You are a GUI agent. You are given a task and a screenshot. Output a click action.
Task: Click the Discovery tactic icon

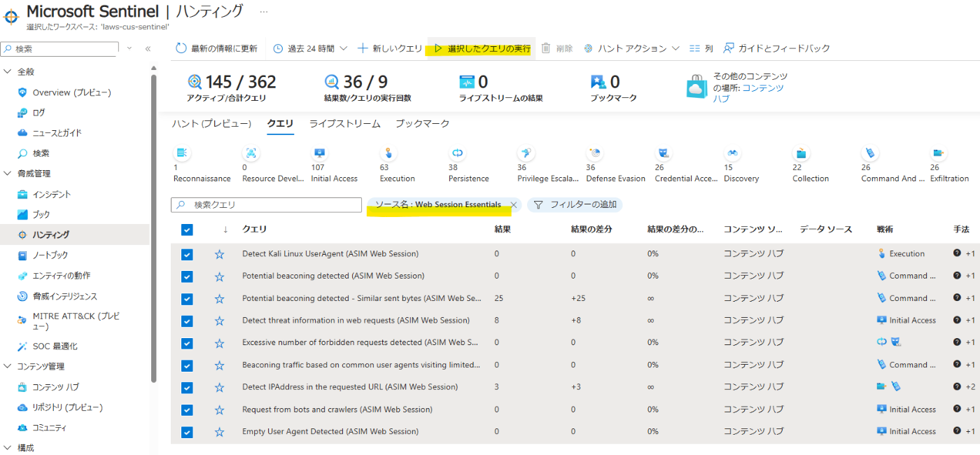pyautogui.click(x=732, y=153)
